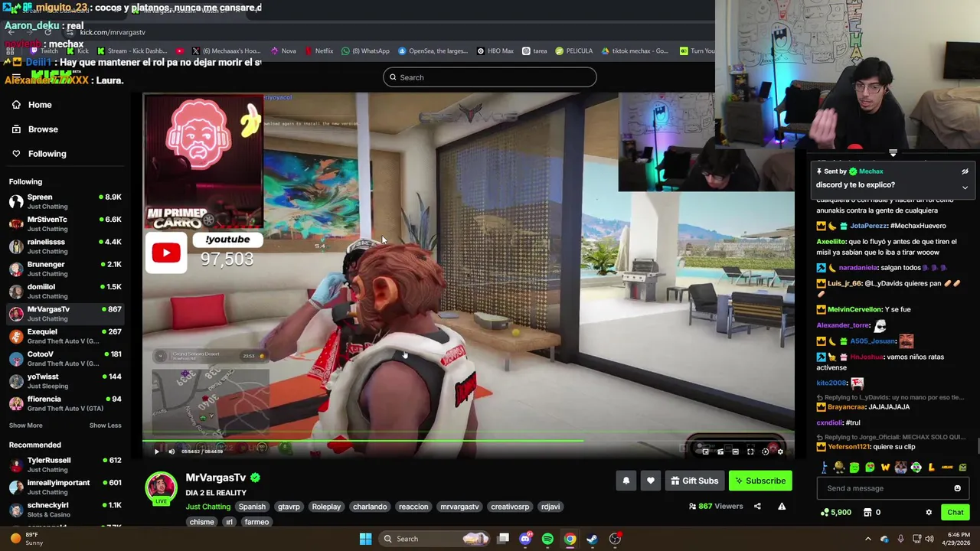The height and width of the screenshot is (551, 980).
Task: Insert the yellow L emote
Action: point(932,468)
